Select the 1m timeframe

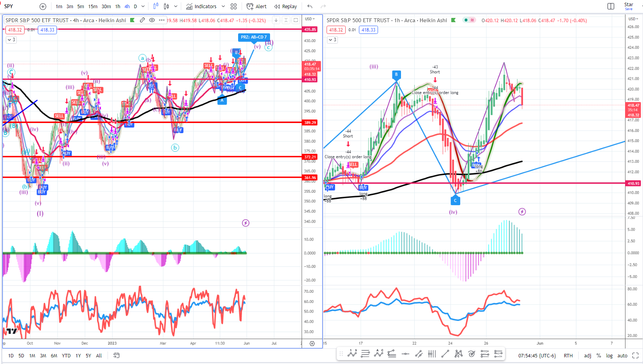(59, 7)
